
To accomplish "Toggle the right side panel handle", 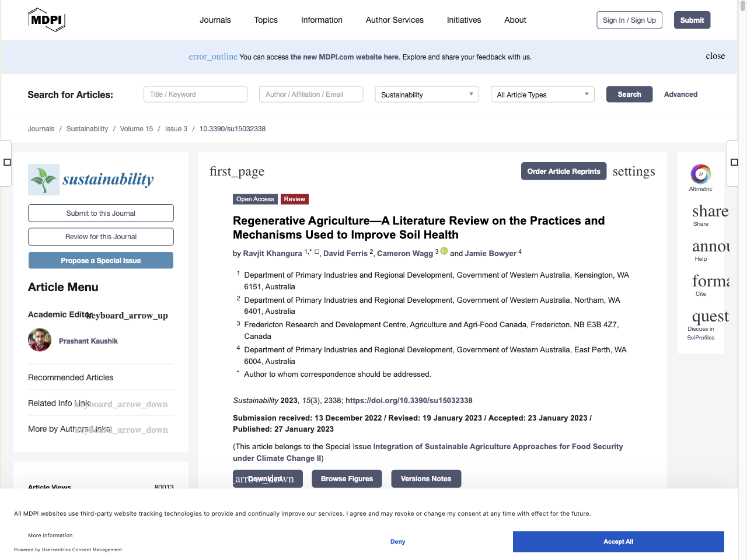I will point(734,162).
